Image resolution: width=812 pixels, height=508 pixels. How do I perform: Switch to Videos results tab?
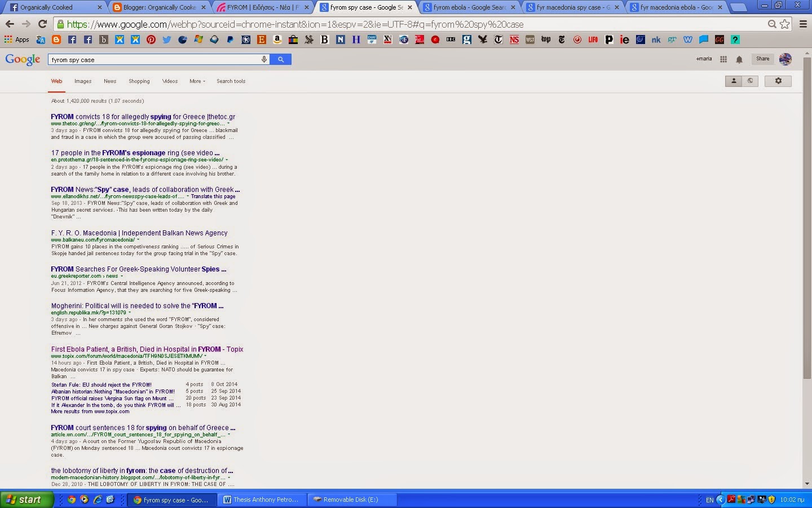170,81
